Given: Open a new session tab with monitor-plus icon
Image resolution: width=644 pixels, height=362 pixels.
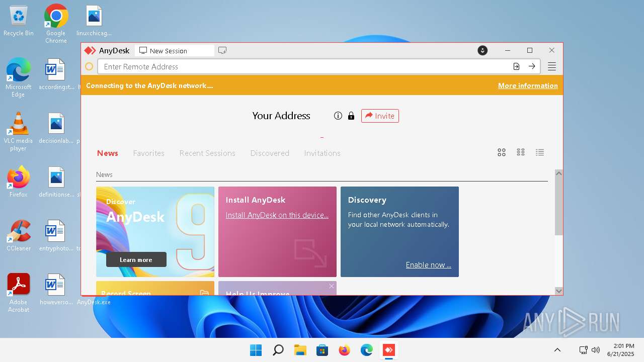Looking at the screenshot, I should pos(222,50).
